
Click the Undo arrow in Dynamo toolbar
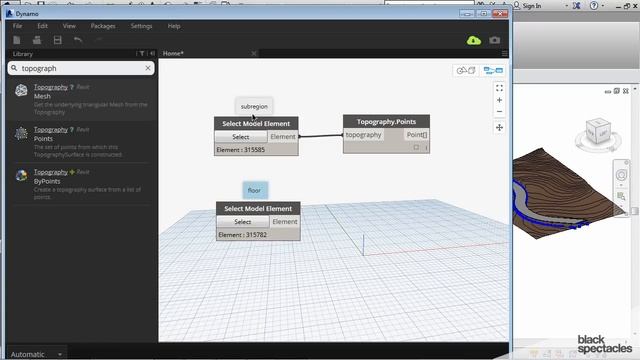(78, 40)
